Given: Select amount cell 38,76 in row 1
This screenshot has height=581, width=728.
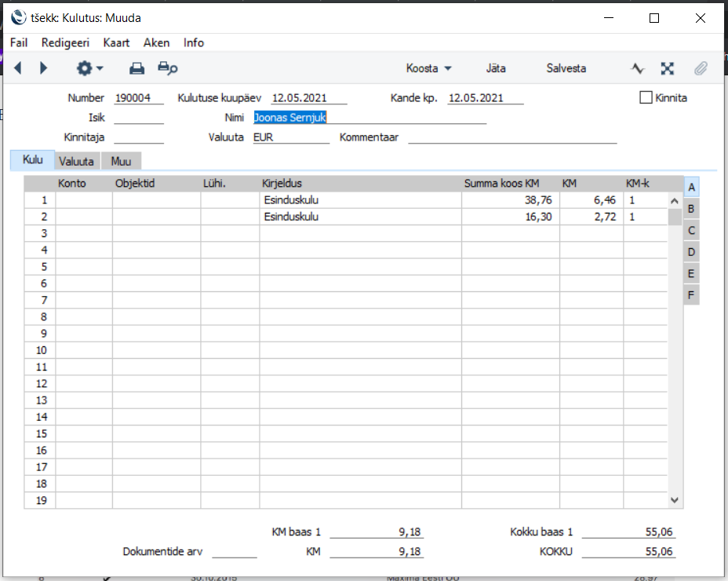Looking at the screenshot, I should click(x=510, y=200).
